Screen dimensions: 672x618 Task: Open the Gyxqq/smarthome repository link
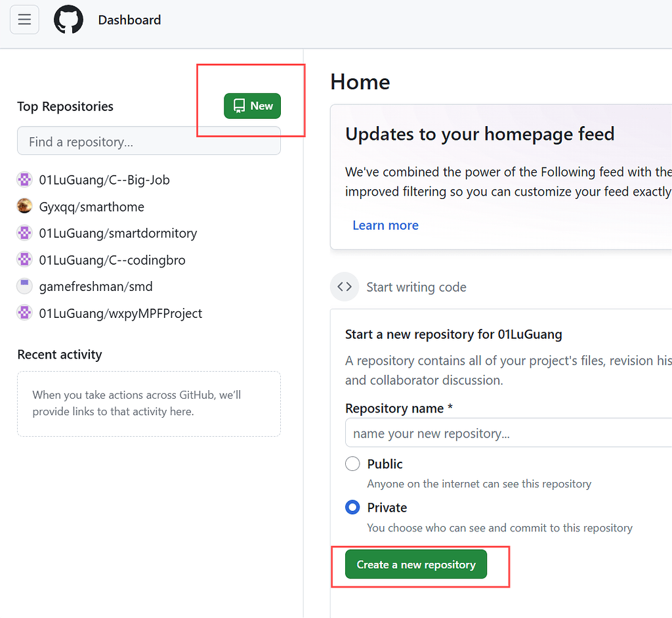pyautogui.click(x=92, y=206)
